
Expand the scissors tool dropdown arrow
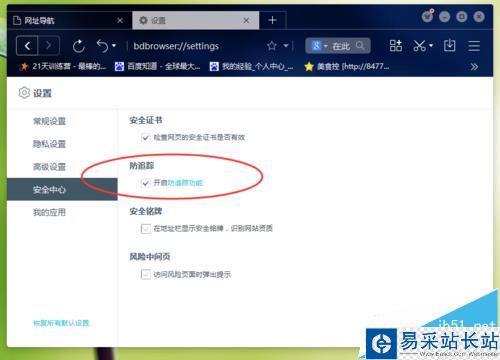coord(431,46)
